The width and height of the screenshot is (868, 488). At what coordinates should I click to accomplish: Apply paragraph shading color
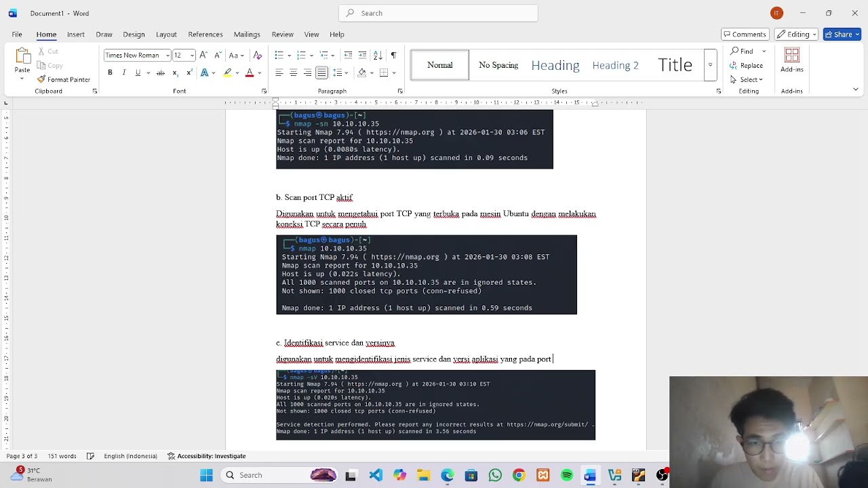point(361,73)
